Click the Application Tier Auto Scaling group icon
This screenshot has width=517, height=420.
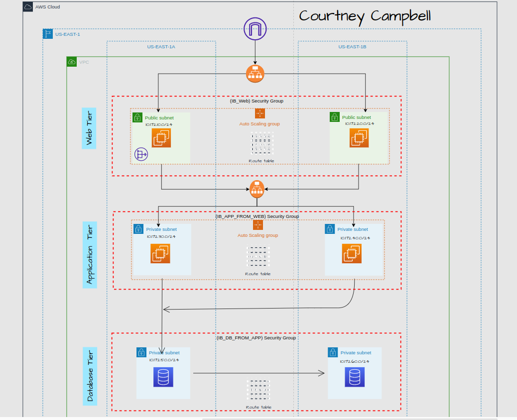point(258,225)
